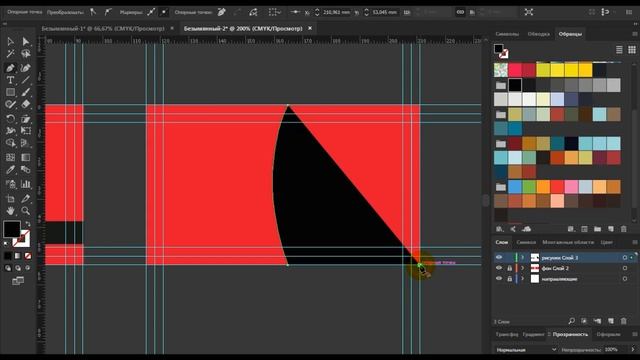Click target circle of 'рисунки Слой 3' layer
This screenshot has height=360, width=640.
point(625,258)
